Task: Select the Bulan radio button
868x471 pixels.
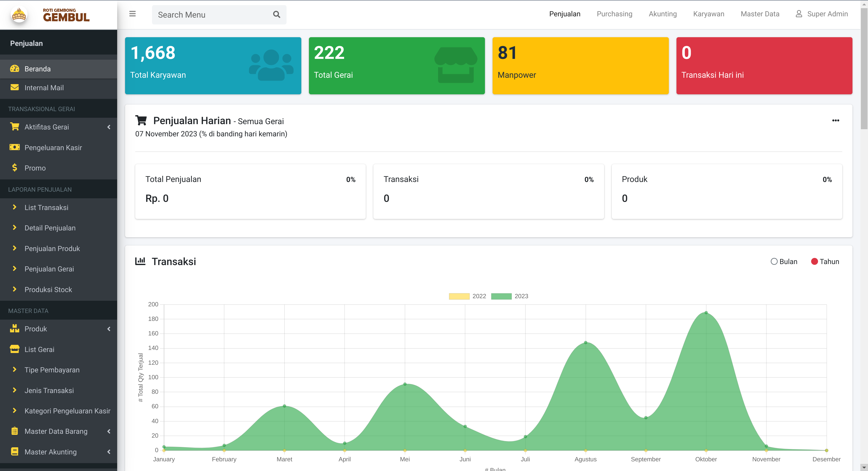Action: point(774,262)
